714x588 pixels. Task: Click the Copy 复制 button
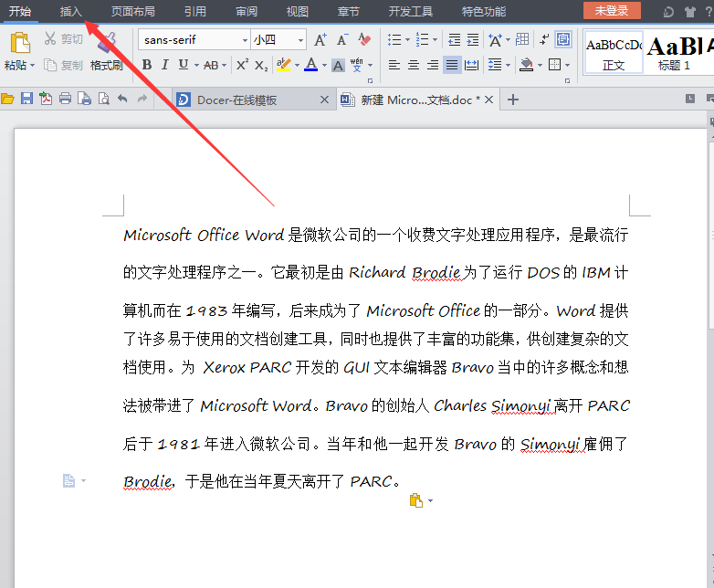point(63,65)
